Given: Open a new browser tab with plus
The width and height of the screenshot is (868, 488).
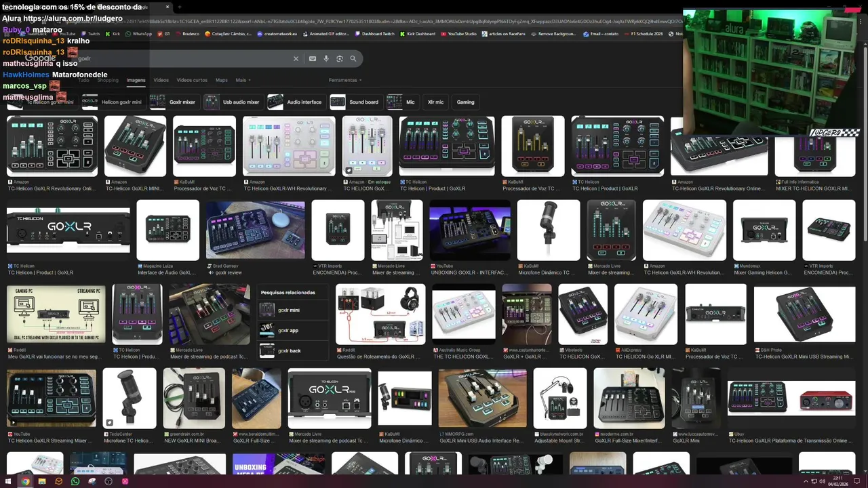Looking at the screenshot, I should (x=180, y=7).
